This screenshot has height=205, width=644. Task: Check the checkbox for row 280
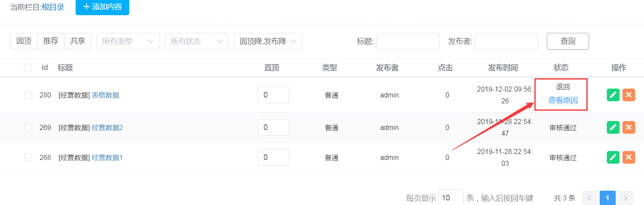click(x=28, y=95)
